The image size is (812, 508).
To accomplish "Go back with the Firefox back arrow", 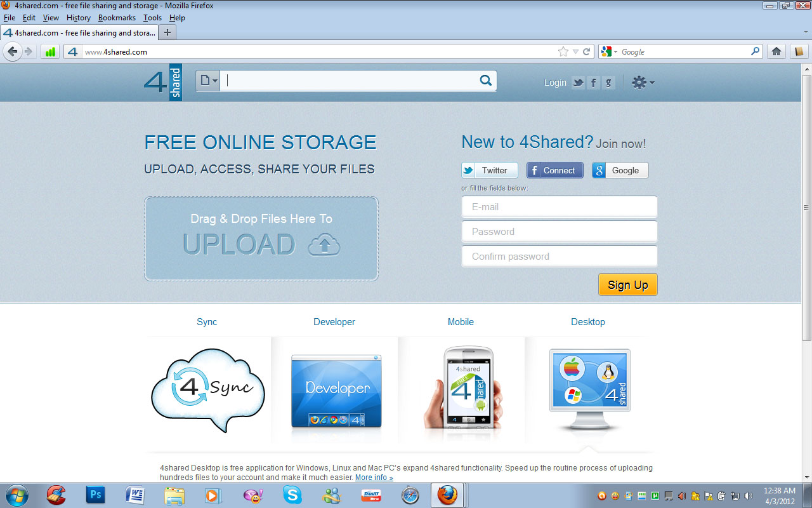I will coord(12,51).
